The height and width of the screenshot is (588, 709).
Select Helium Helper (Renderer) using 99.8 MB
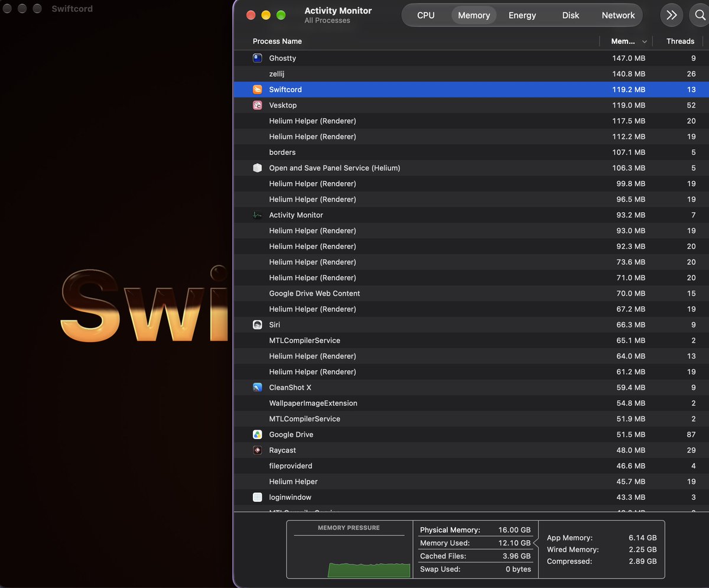click(471, 183)
